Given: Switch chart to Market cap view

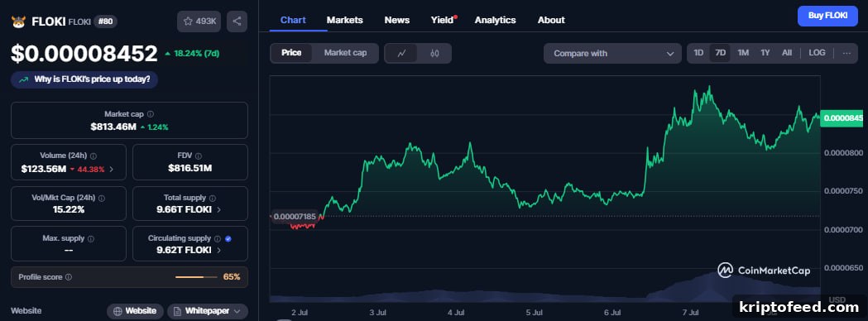Looking at the screenshot, I should coord(345,53).
